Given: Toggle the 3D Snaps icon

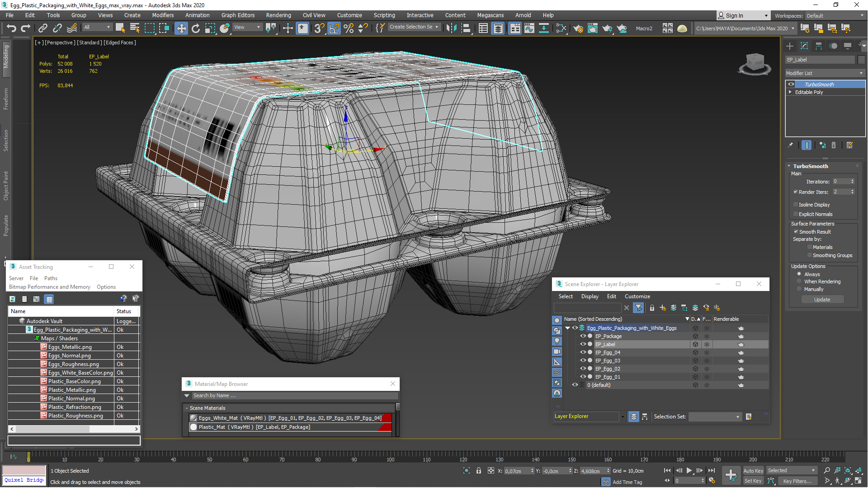Looking at the screenshot, I should [319, 28].
